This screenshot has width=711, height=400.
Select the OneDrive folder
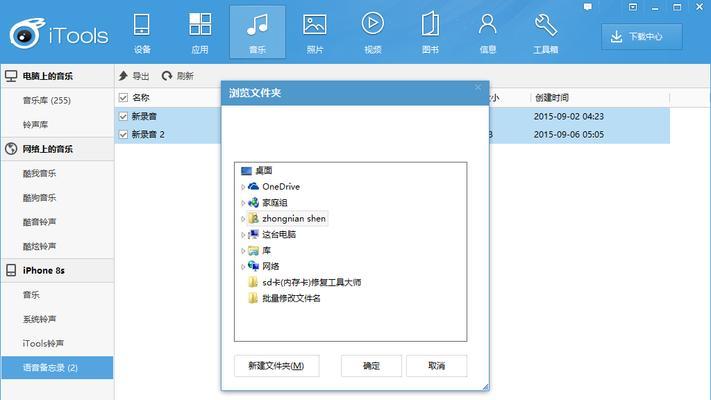point(274,186)
